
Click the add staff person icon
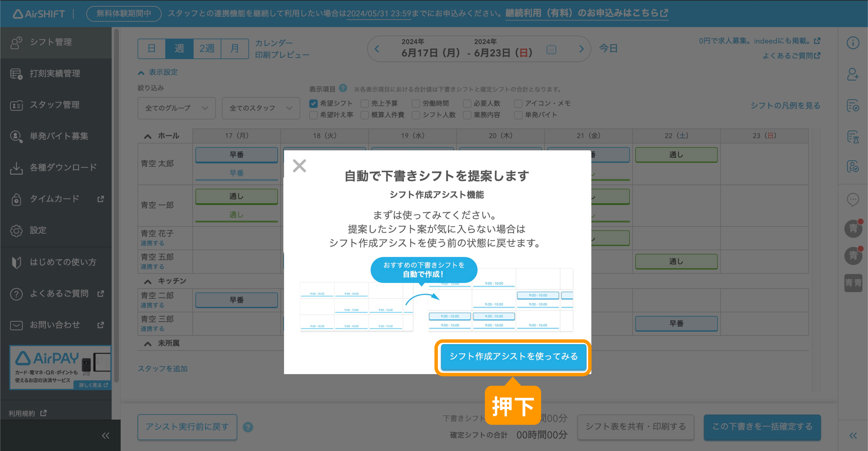point(853,75)
